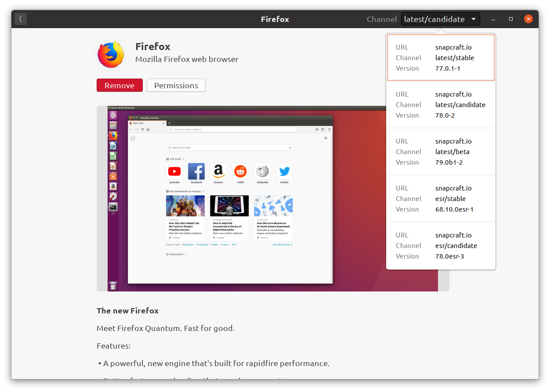The height and width of the screenshot is (392, 550).
Task: Choose the latest/beta channel entry
Action: pos(441,151)
